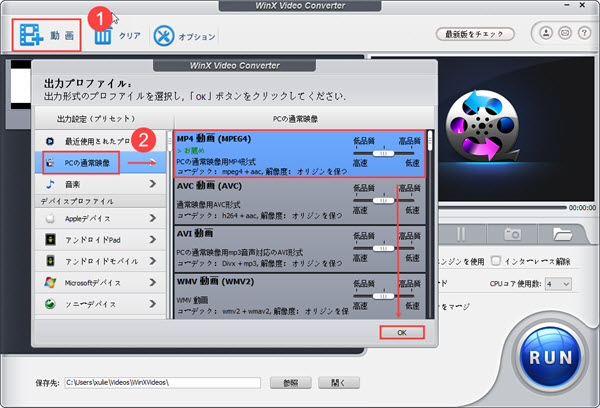
Task: Click the help question mark icon
Action: [x=584, y=33]
